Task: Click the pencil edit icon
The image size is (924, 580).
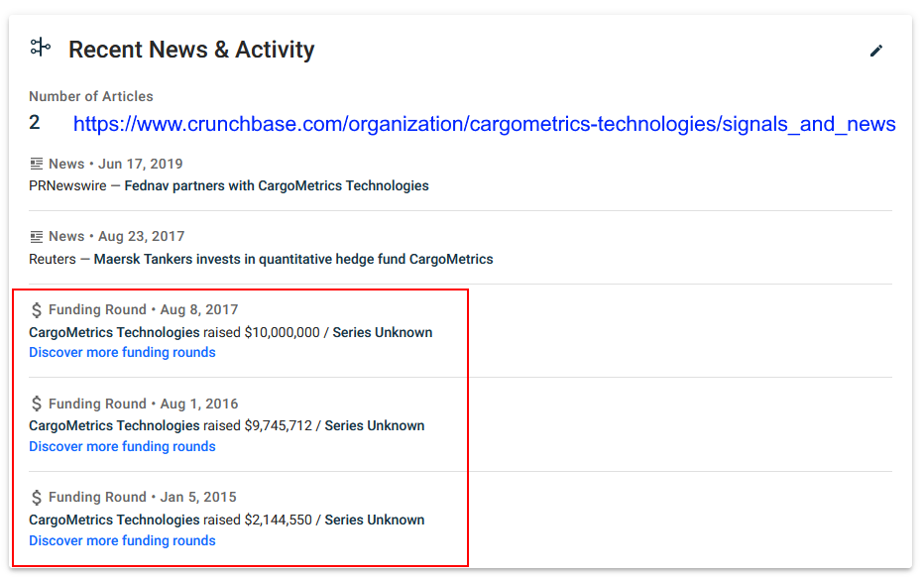Action: pyautogui.click(x=876, y=51)
